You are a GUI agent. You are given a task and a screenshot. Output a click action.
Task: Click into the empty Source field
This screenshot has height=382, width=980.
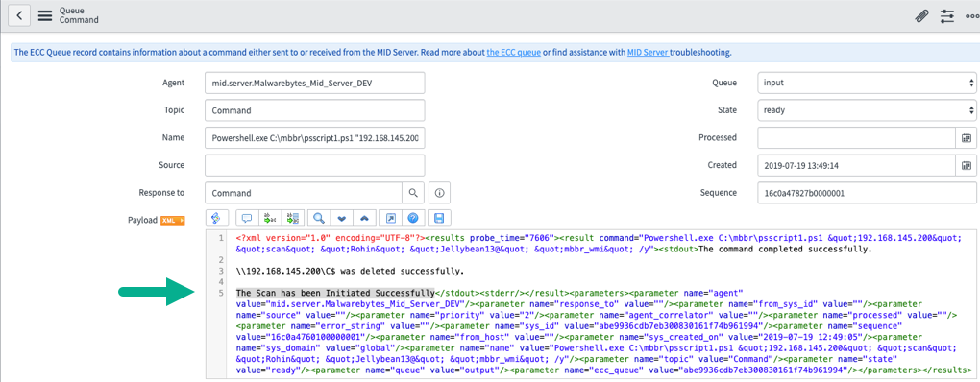[x=314, y=165]
